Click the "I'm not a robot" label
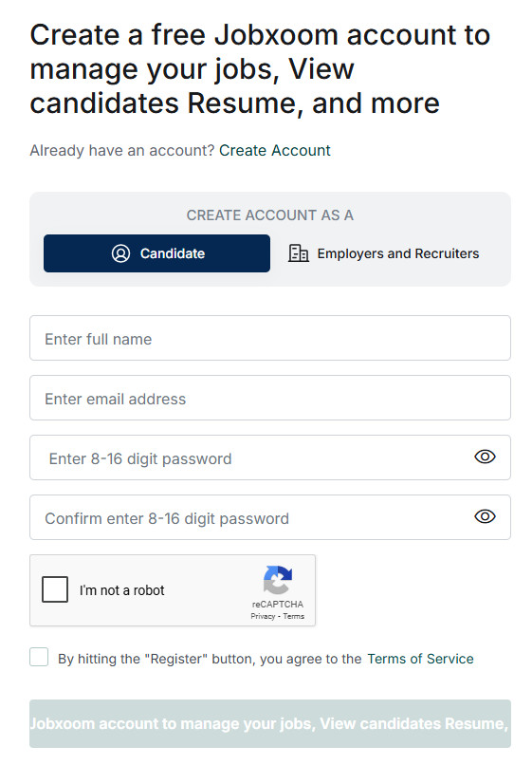The width and height of the screenshot is (532, 765). (x=122, y=590)
